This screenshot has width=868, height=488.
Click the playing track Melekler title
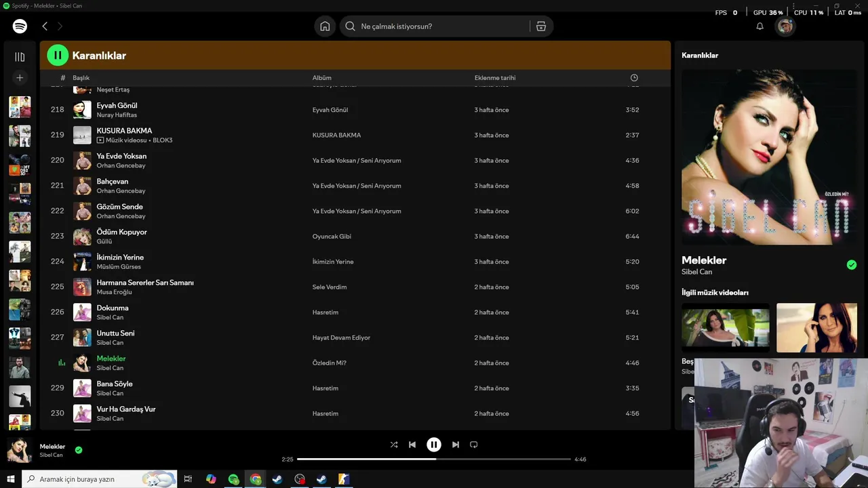(x=111, y=359)
